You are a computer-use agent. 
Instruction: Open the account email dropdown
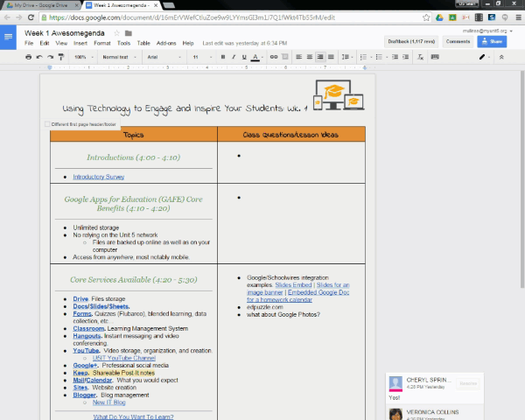[487, 31]
